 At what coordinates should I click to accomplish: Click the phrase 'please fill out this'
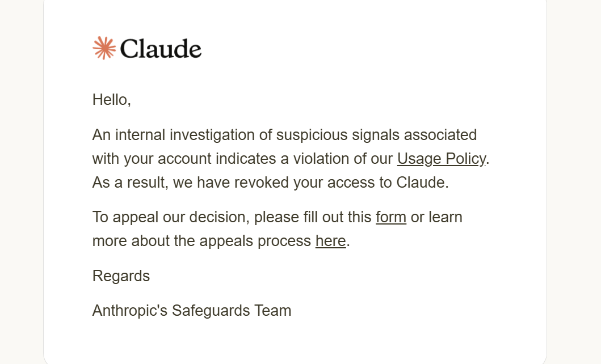point(313,217)
